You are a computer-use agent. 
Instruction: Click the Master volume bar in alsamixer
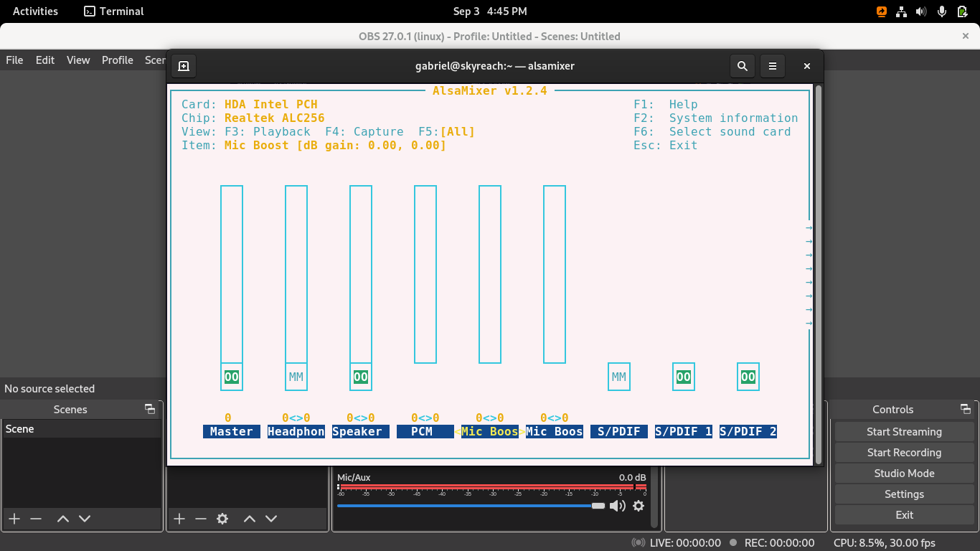232,274
